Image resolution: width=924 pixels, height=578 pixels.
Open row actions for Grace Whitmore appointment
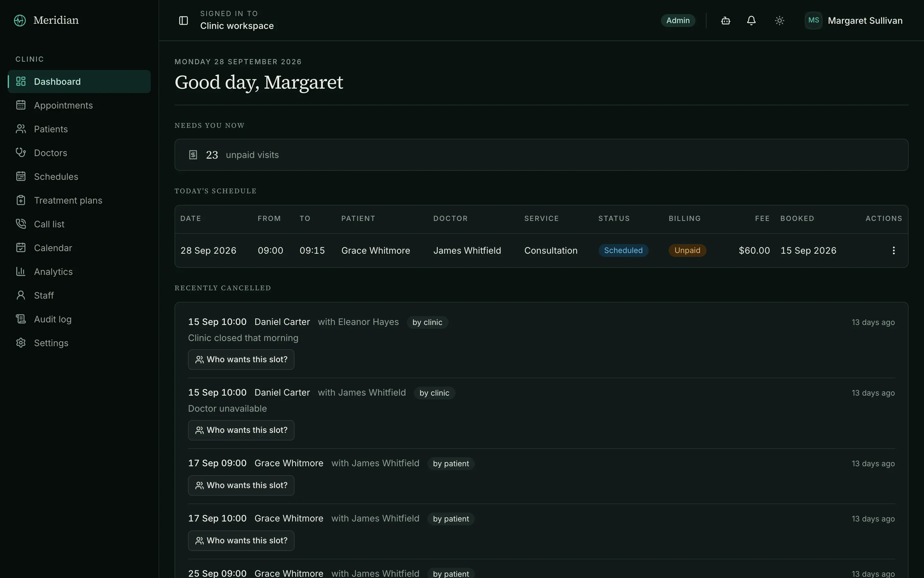[894, 250]
